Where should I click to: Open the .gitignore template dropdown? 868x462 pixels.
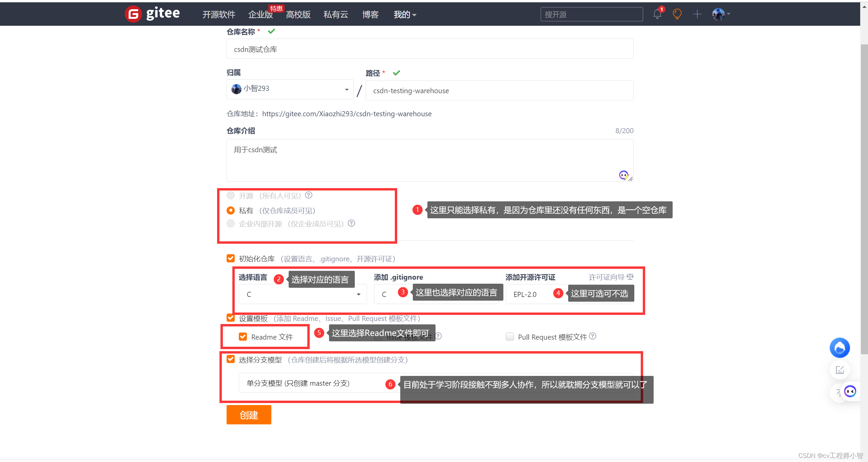(436, 294)
